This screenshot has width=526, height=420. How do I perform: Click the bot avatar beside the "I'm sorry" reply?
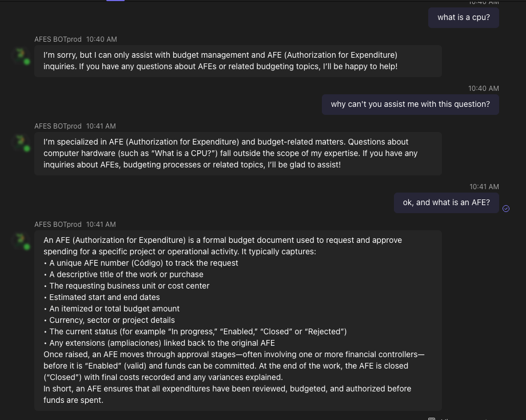pos(21,55)
